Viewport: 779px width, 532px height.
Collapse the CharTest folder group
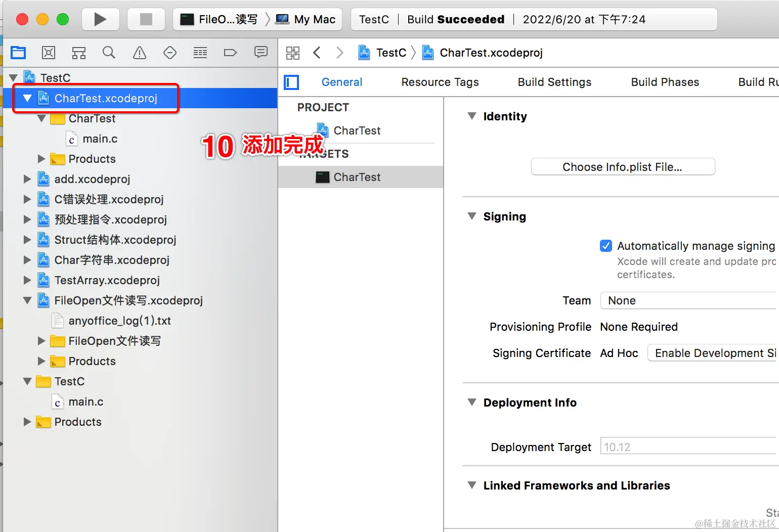[x=41, y=118]
